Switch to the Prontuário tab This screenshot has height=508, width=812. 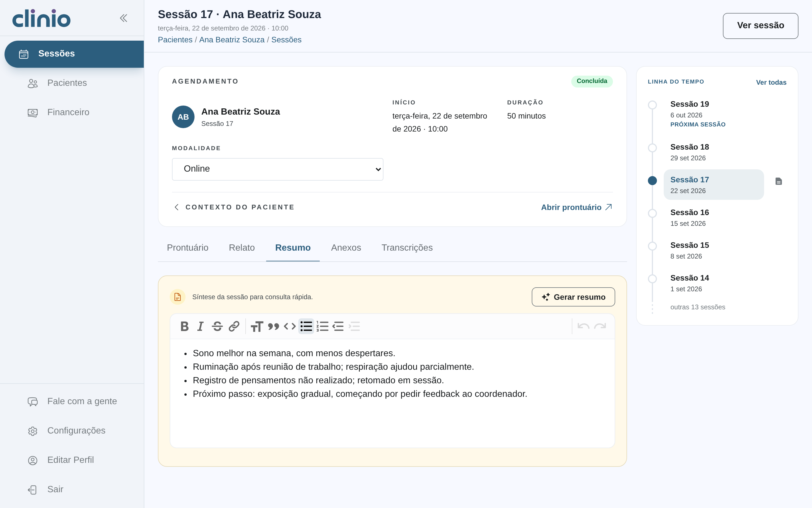tap(187, 248)
